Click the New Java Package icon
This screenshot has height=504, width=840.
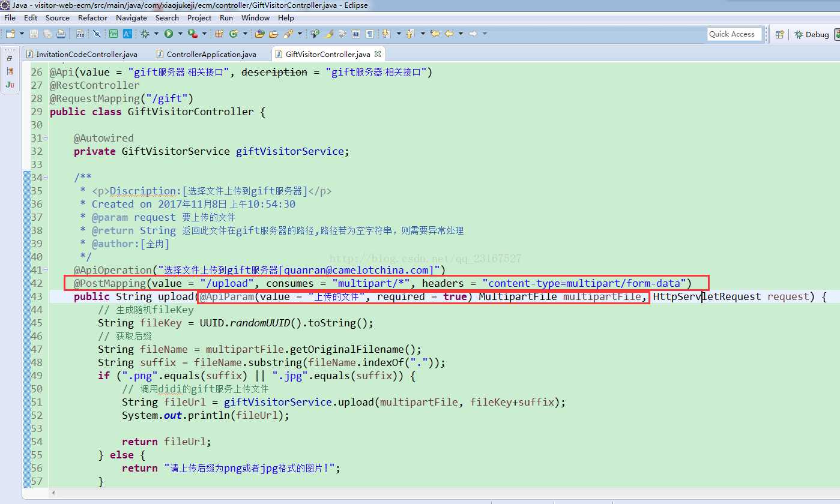pyautogui.click(x=219, y=34)
